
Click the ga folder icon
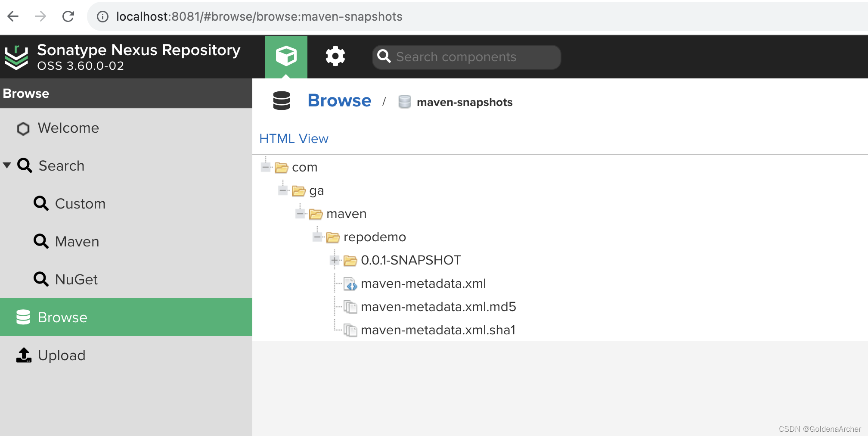(x=299, y=190)
